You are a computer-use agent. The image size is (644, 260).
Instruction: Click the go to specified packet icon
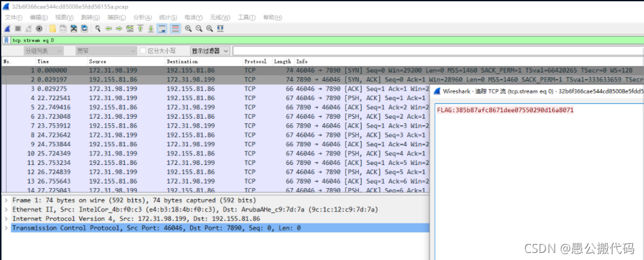[x=130, y=29]
